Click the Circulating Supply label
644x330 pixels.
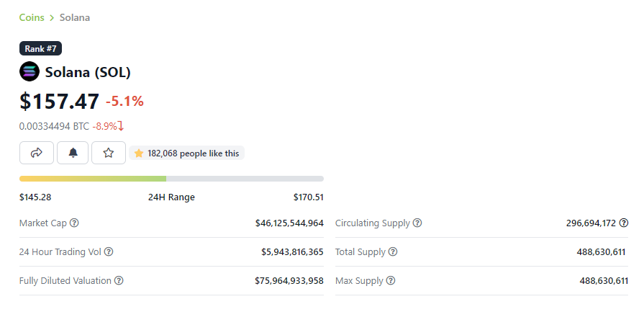coord(373,223)
